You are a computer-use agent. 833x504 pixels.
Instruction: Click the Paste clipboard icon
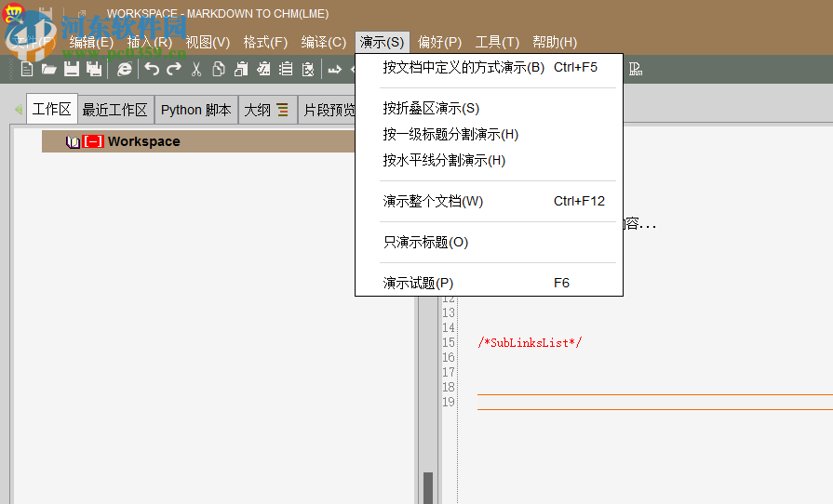pyautogui.click(x=241, y=69)
